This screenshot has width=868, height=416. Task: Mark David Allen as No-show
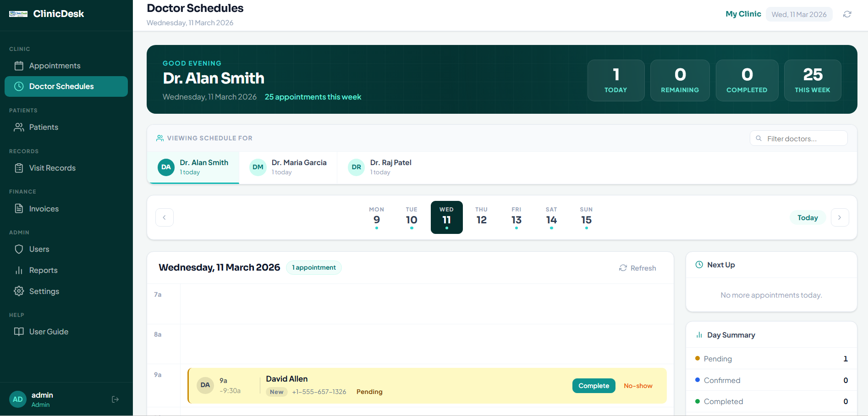click(638, 386)
